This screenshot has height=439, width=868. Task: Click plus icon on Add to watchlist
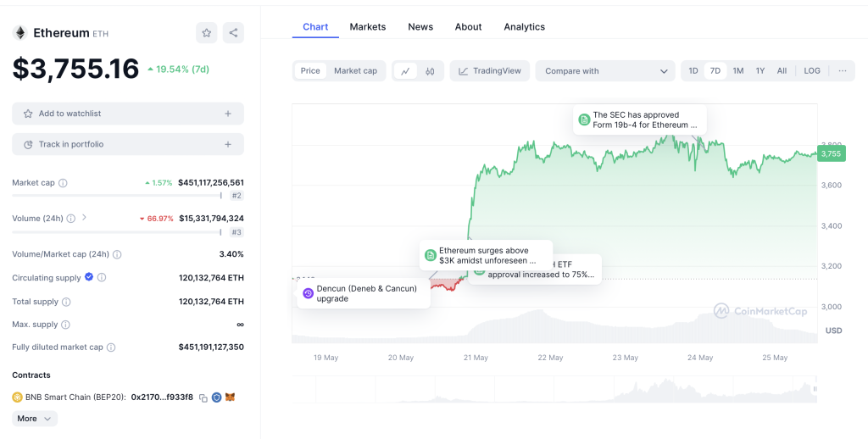227,114
